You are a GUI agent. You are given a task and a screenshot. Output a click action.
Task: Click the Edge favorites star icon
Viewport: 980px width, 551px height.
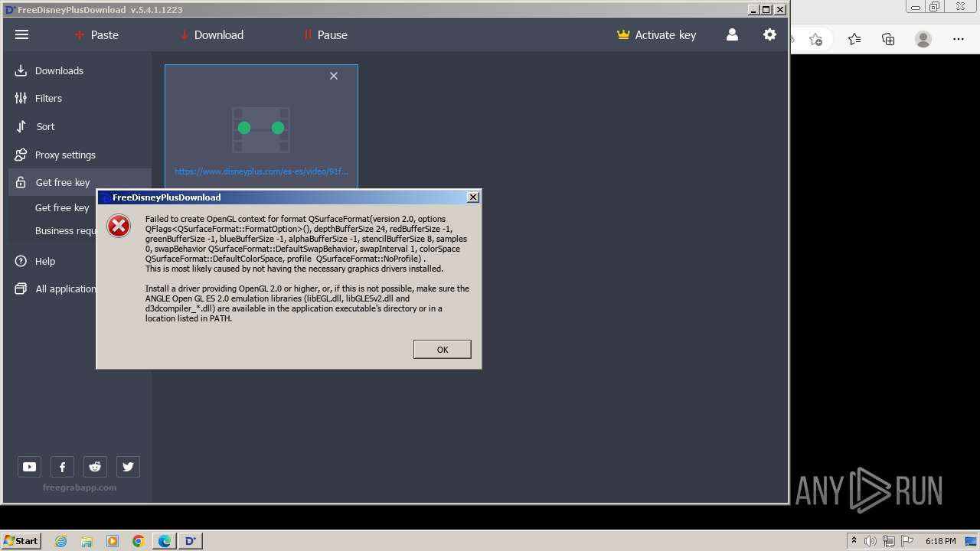tap(854, 39)
